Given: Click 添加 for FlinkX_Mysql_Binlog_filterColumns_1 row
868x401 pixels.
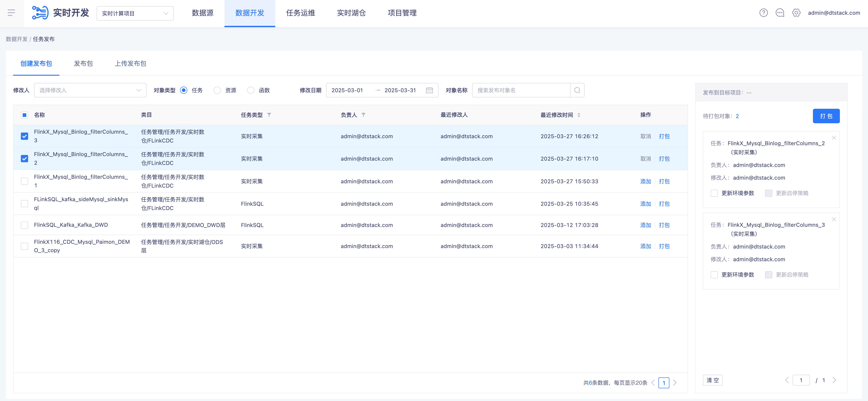Looking at the screenshot, I should [x=646, y=181].
